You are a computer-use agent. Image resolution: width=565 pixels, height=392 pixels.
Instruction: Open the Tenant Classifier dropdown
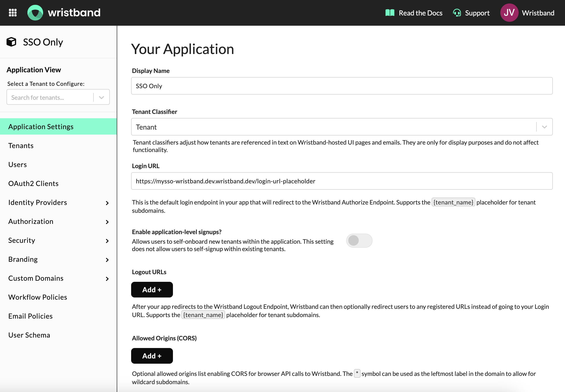tap(544, 127)
